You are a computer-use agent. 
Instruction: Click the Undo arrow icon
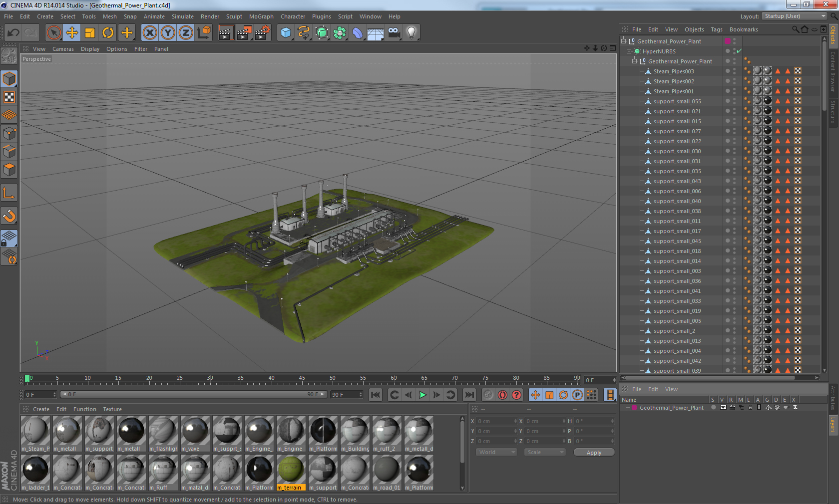point(13,33)
